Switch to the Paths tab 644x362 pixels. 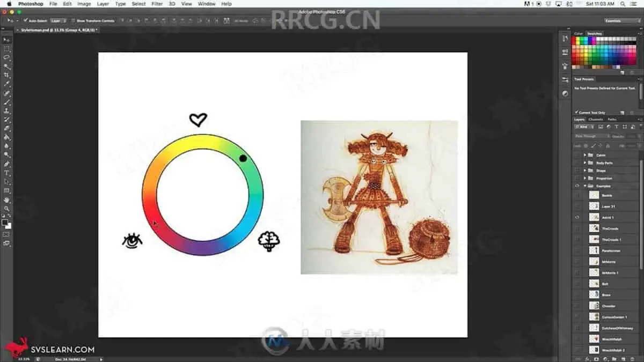point(612,119)
